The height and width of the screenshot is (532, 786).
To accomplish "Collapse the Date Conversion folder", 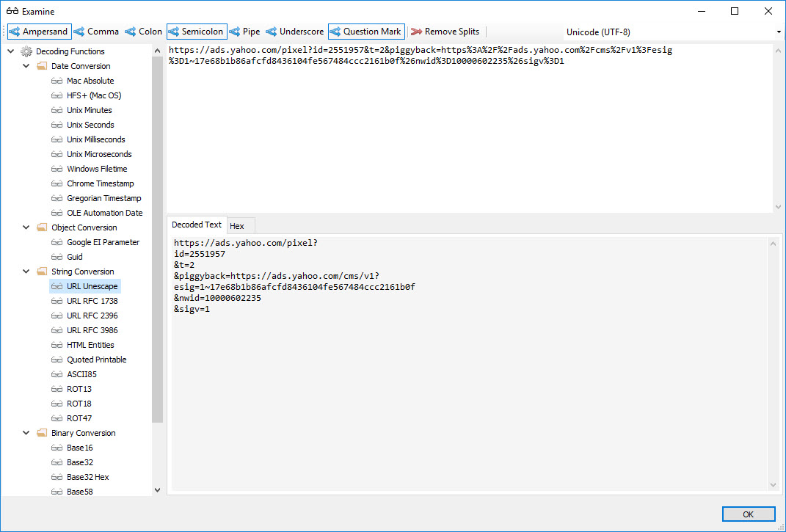I will point(26,66).
